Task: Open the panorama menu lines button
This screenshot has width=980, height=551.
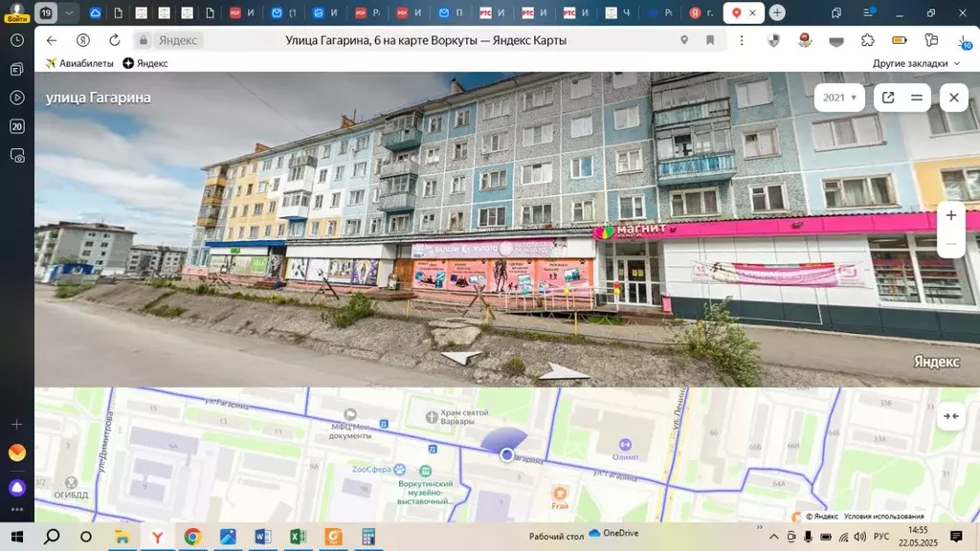Action: tap(917, 98)
